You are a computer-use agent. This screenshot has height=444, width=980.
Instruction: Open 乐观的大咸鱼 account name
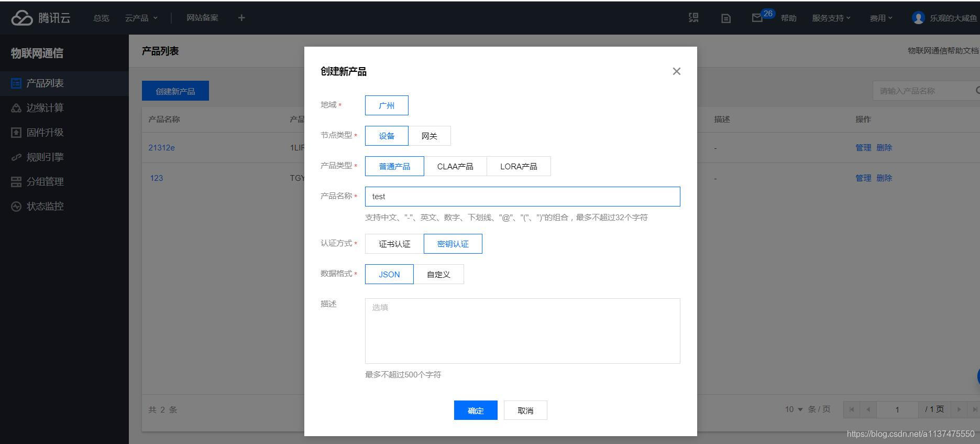coord(953,18)
